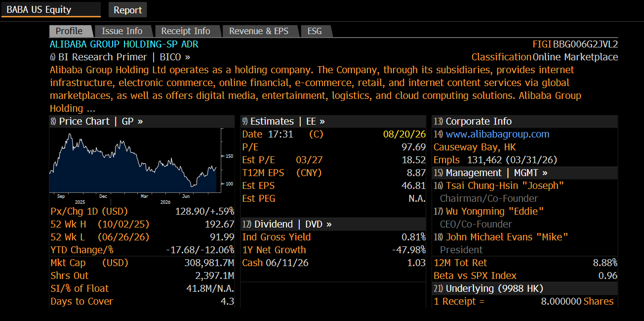Open the ESG tab

315,31
